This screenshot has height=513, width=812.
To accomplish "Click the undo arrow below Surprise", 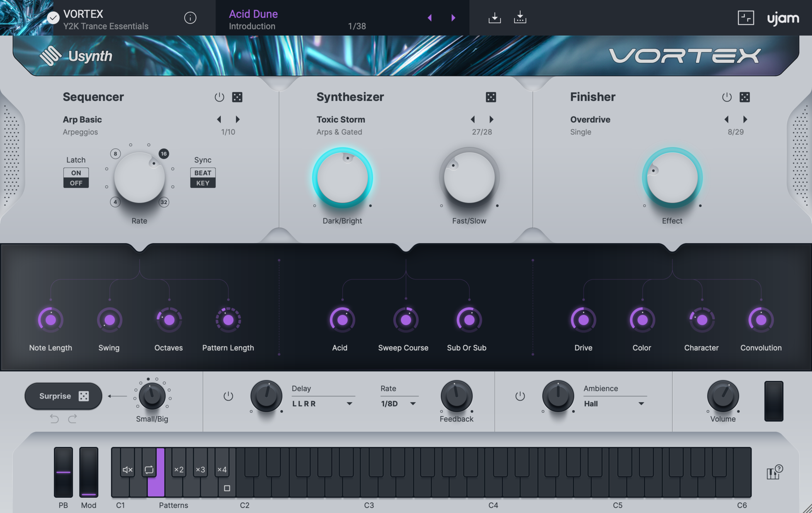I will coord(54,419).
